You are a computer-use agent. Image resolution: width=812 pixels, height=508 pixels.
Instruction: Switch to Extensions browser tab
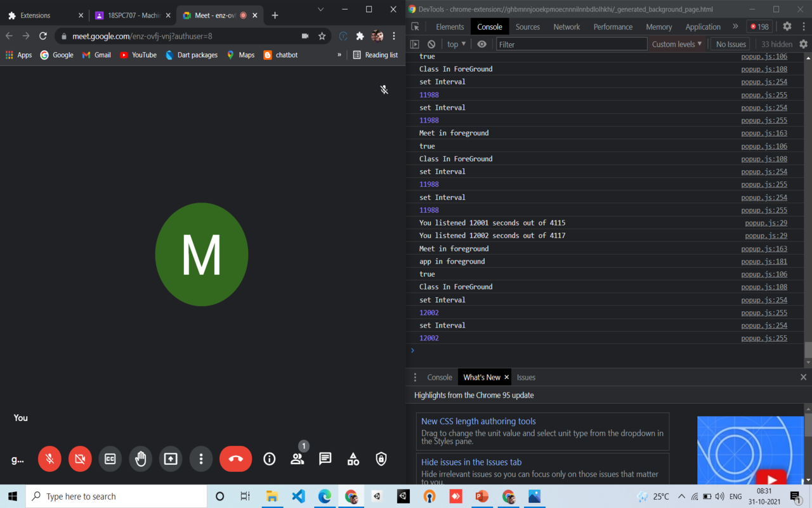click(x=43, y=15)
